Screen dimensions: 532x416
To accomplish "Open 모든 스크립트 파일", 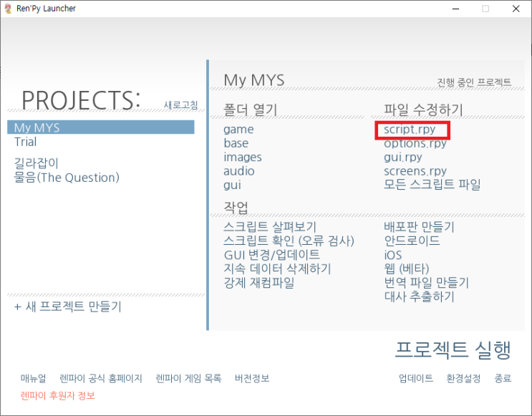I will [432, 184].
